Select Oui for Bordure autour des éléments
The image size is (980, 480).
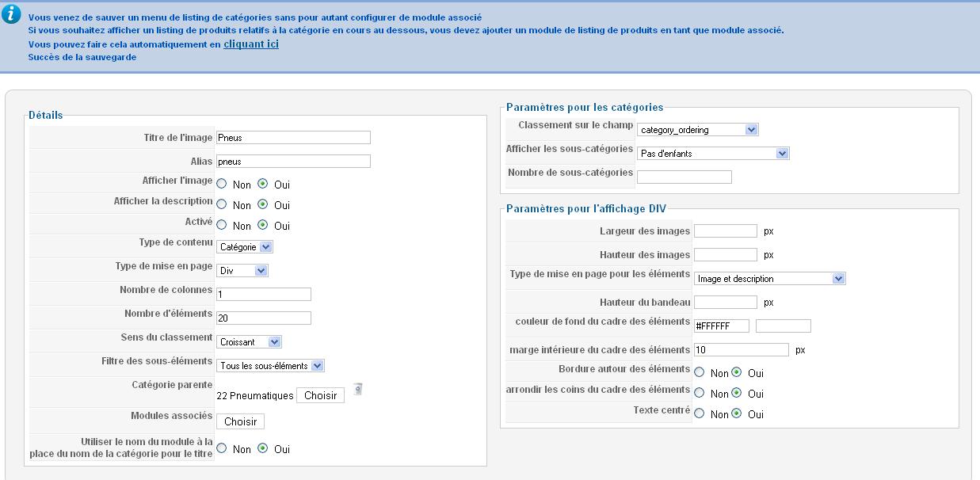737,372
